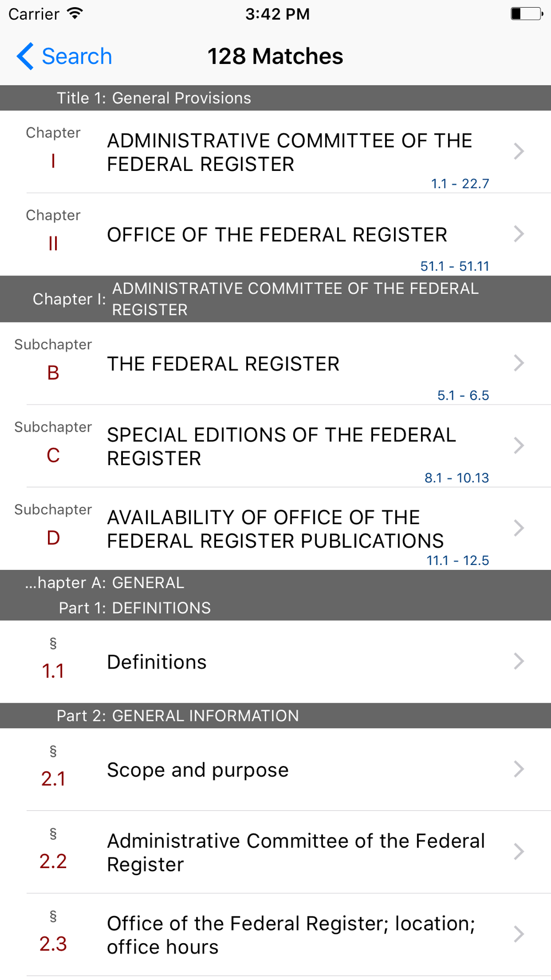The image size is (551, 980).
Task: Open chevron for Office of the Federal Register
Action: [518, 234]
